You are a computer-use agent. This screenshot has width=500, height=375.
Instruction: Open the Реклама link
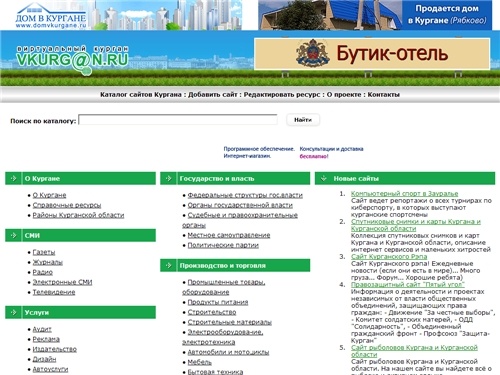point(46,339)
